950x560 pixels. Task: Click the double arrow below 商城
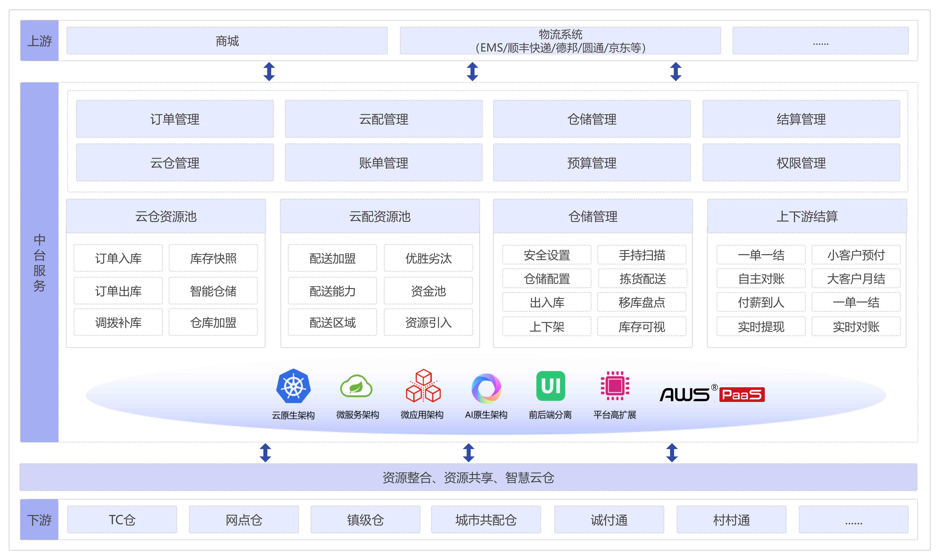(269, 71)
